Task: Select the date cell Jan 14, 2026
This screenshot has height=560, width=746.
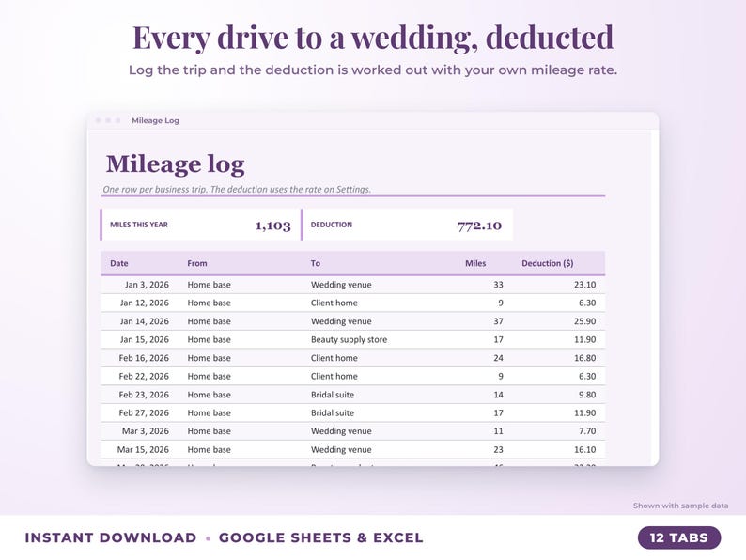Action: [x=145, y=321]
